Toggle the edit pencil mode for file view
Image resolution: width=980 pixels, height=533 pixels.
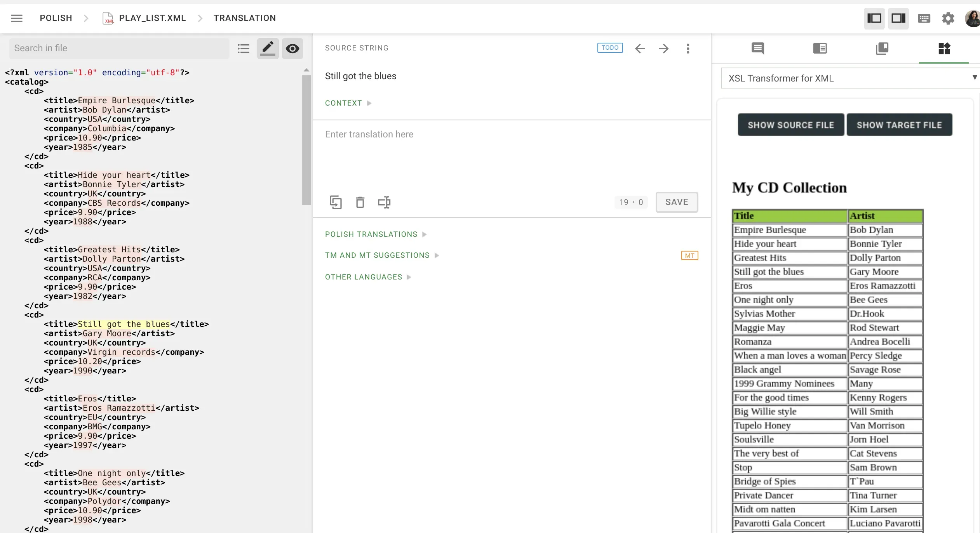(x=268, y=48)
